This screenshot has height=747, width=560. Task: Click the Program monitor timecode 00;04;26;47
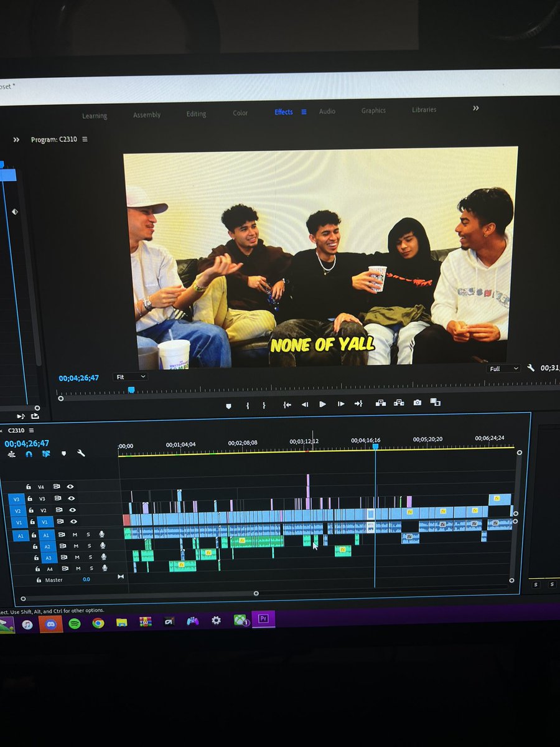(79, 378)
